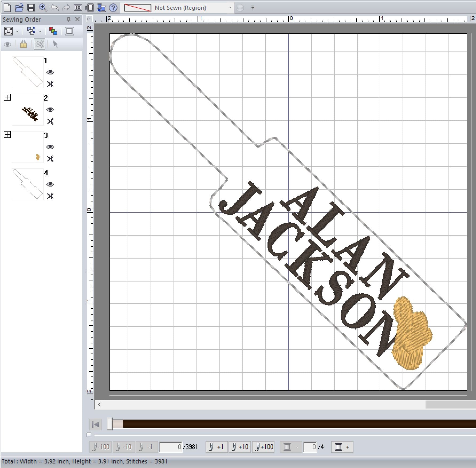Click the thread spool icon in panel
Image resolution: width=476 pixels, height=468 pixels.
coord(69,31)
